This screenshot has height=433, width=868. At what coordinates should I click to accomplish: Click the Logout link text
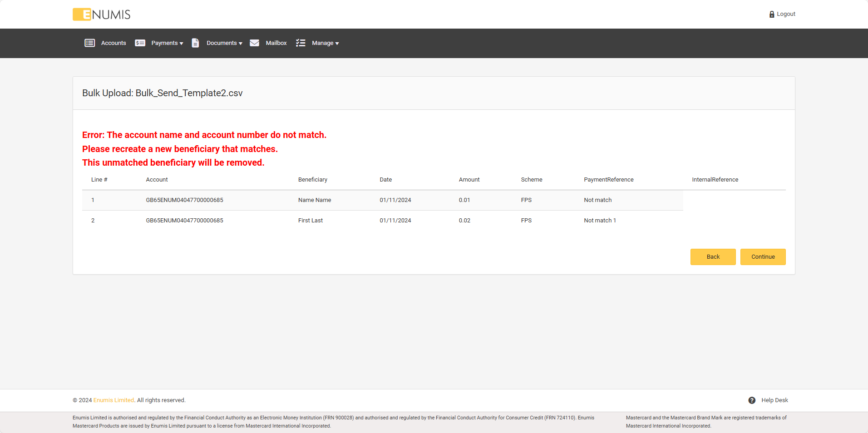[x=786, y=14]
